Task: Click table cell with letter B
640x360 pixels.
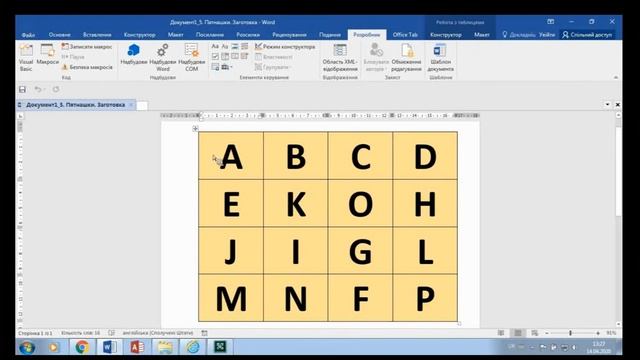Action: 296,156
